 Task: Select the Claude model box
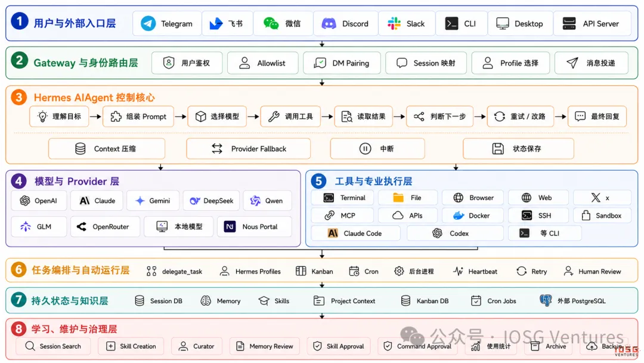tap(96, 201)
